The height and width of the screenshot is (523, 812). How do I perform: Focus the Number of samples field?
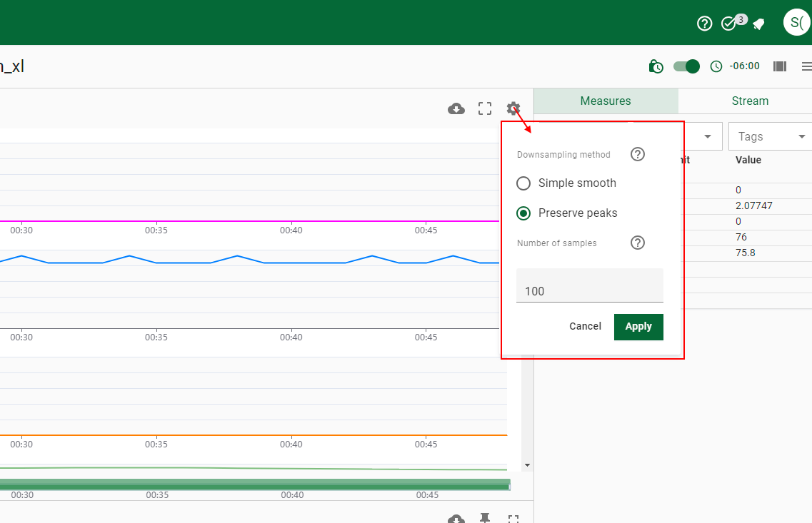click(x=590, y=285)
